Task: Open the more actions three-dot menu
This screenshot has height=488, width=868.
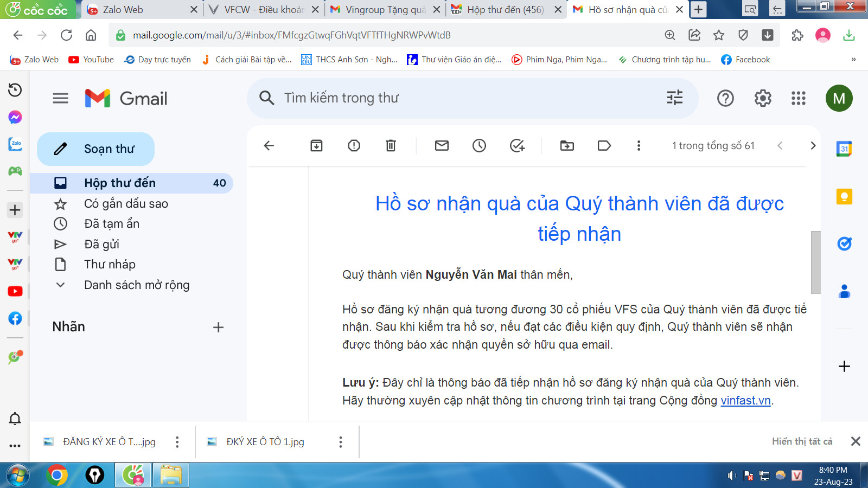Action: click(639, 145)
